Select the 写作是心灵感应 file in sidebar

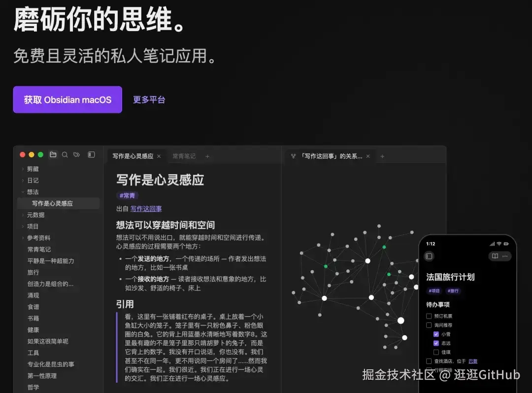[58, 204]
